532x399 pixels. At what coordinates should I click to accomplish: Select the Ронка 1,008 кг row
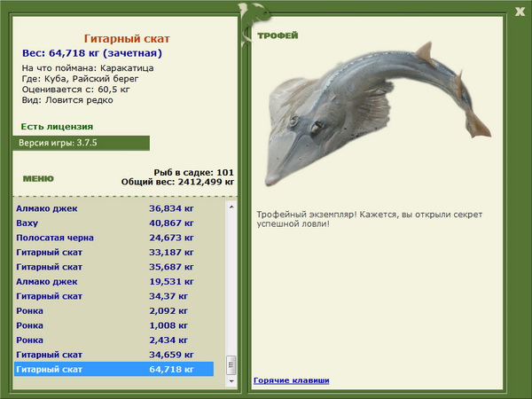pyautogui.click(x=114, y=325)
